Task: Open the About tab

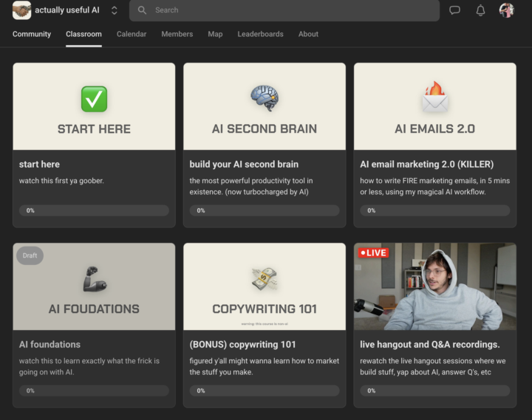Action: (308, 34)
